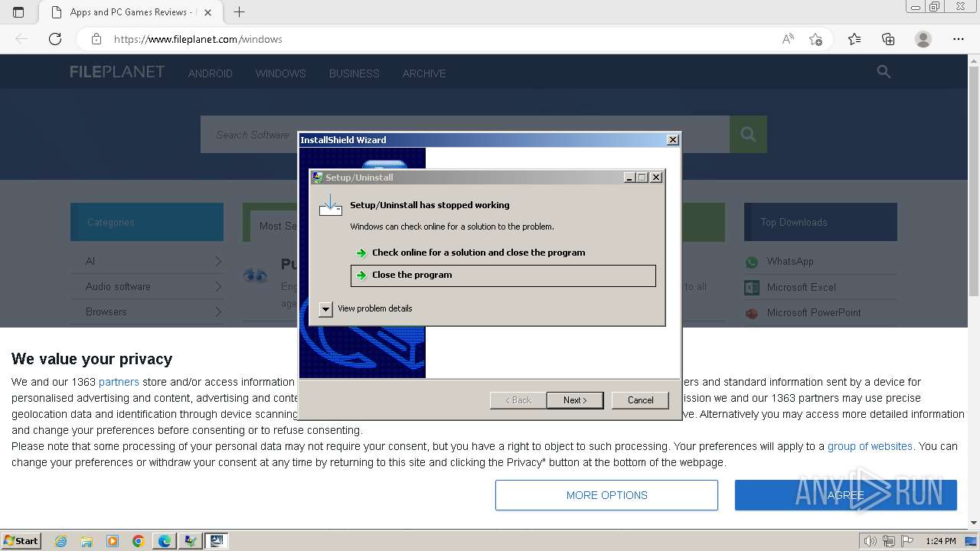980x551 pixels.
Task: Open Microsoft Excel in Top Downloads
Action: [801, 287]
